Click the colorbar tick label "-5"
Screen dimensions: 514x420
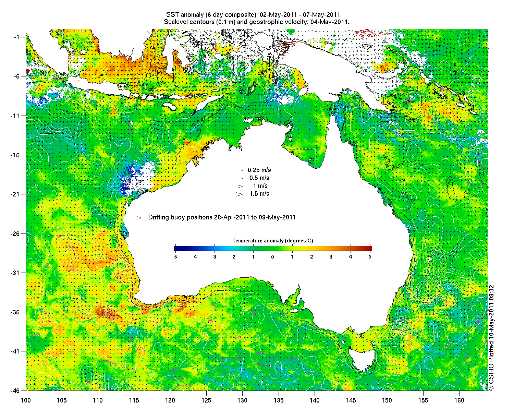[x=174, y=257]
